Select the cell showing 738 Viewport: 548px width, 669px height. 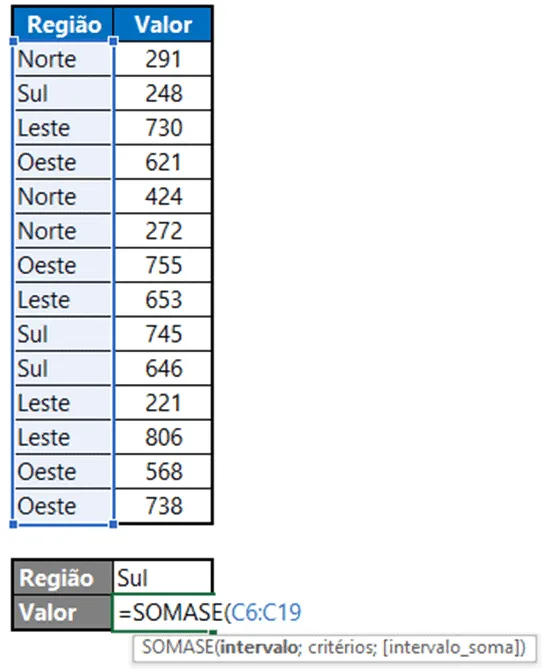(163, 506)
